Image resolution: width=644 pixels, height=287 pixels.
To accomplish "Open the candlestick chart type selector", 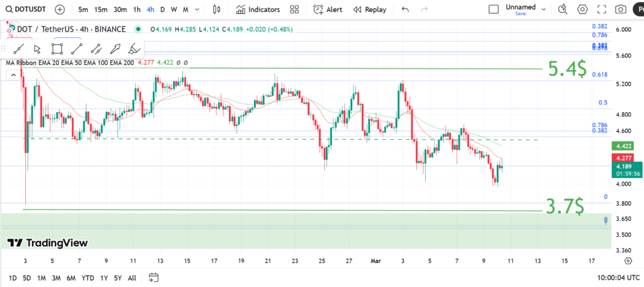I will pos(217,9).
